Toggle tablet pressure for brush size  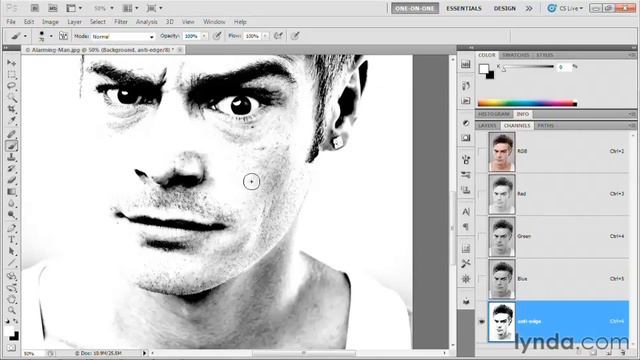[295, 36]
